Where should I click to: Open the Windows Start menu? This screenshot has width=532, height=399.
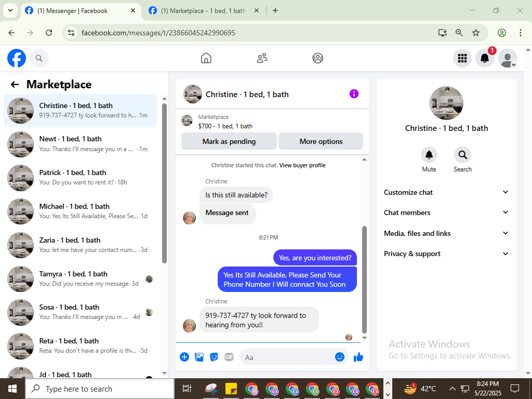pyautogui.click(x=12, y=389)
